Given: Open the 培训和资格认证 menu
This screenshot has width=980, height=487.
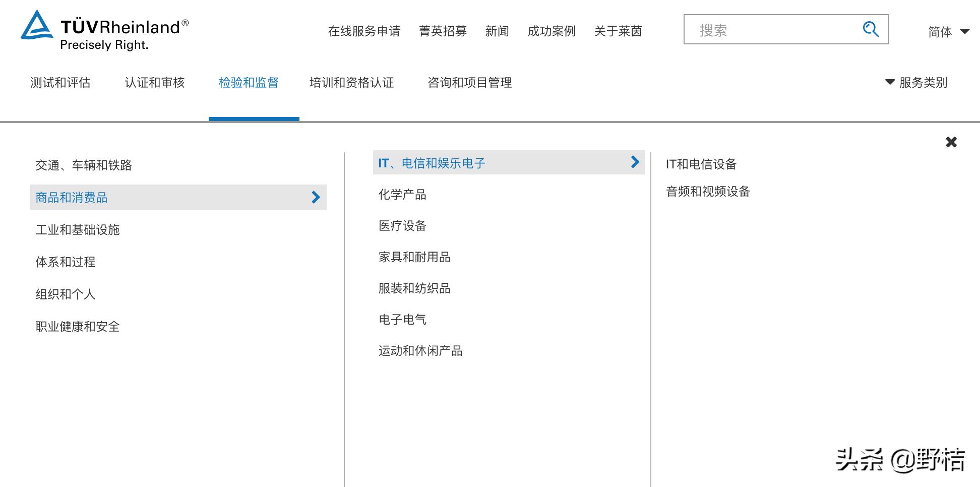Looking at the screenshot, I should pos(352,82).
